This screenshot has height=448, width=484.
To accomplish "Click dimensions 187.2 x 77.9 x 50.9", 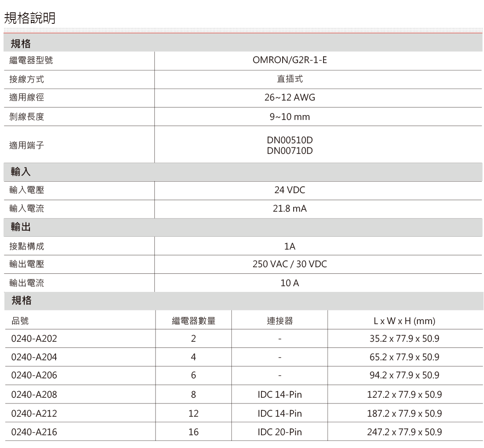I will point(404,413).
